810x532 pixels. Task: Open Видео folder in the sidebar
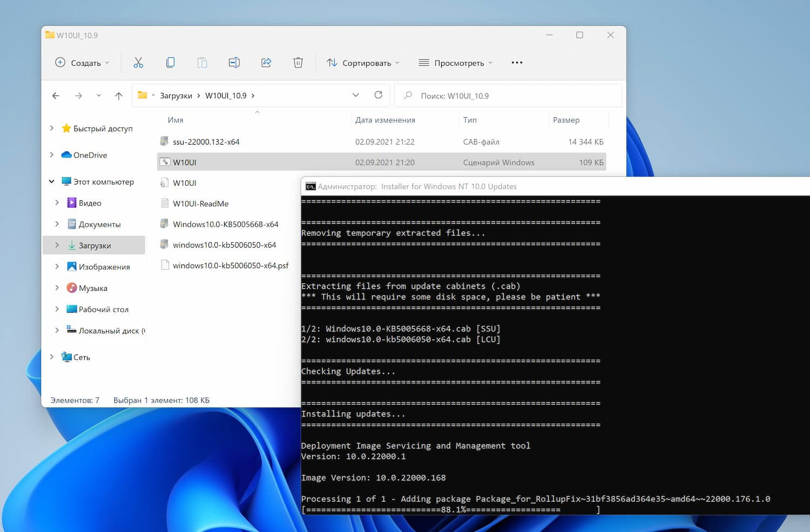click(90, 203)
